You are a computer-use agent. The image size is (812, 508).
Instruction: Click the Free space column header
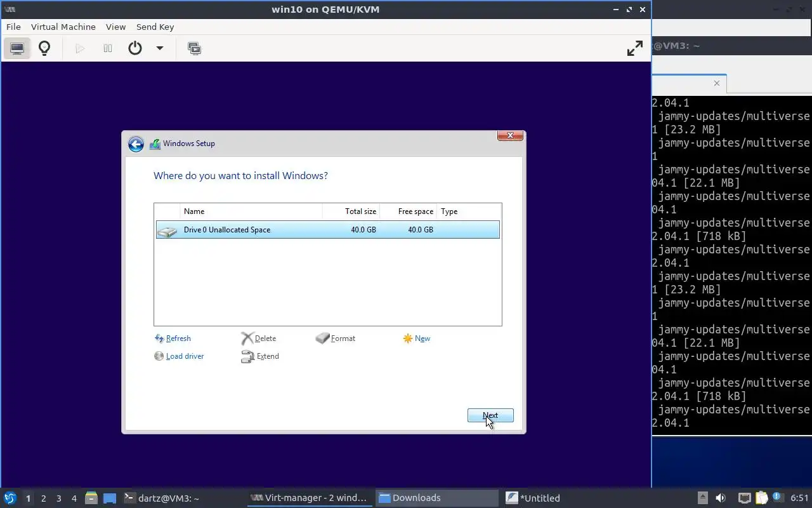pyautogui.click(x=409, y=211)
